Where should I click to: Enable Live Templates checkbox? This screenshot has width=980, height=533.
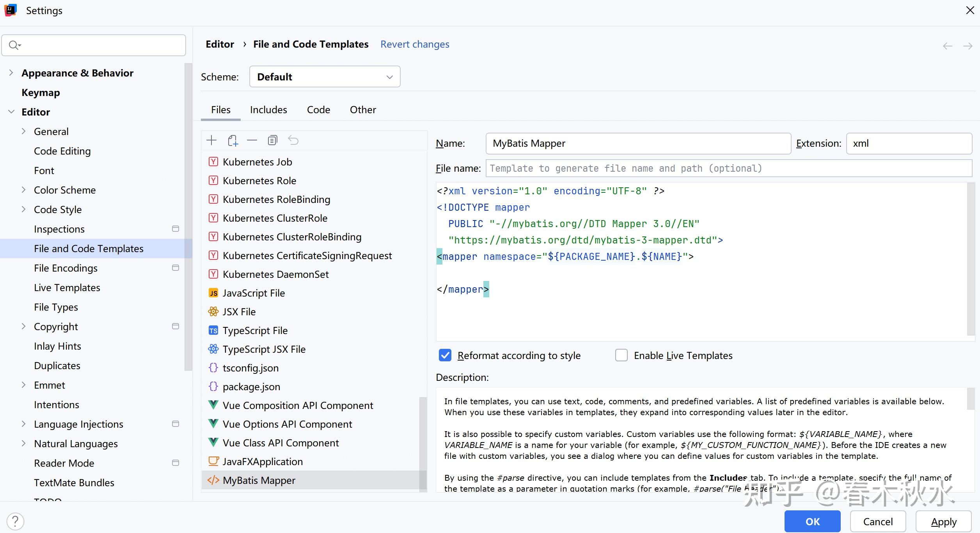coord(621,355)
